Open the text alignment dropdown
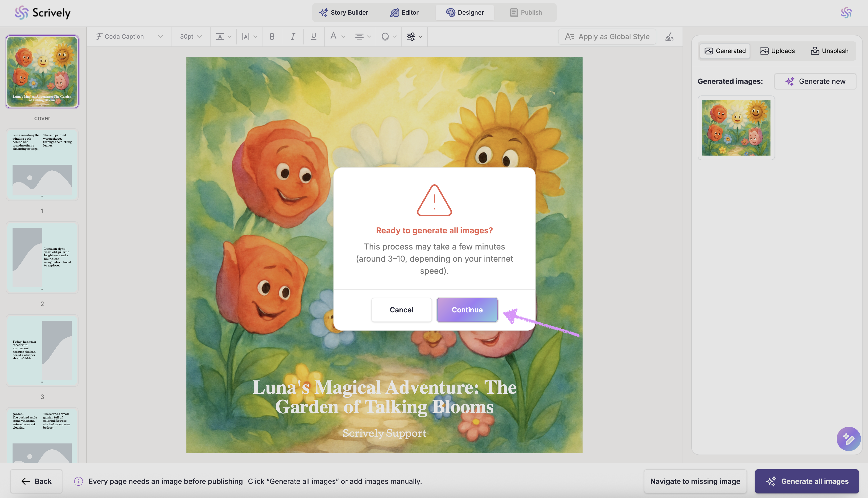Screen dimensions: 868x498 coord(363,37)
